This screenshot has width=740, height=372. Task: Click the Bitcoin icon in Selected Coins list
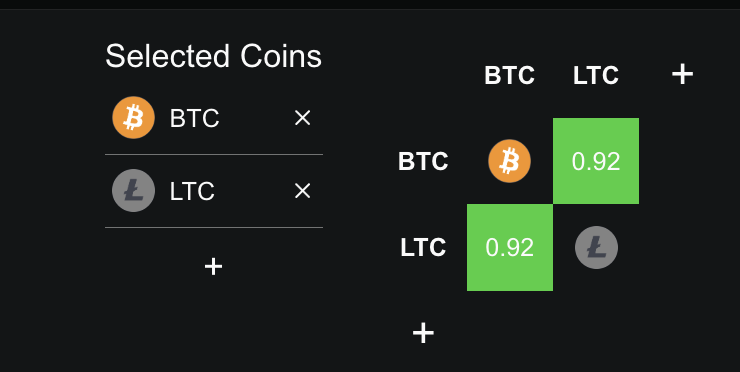click(x=134, y=118)
